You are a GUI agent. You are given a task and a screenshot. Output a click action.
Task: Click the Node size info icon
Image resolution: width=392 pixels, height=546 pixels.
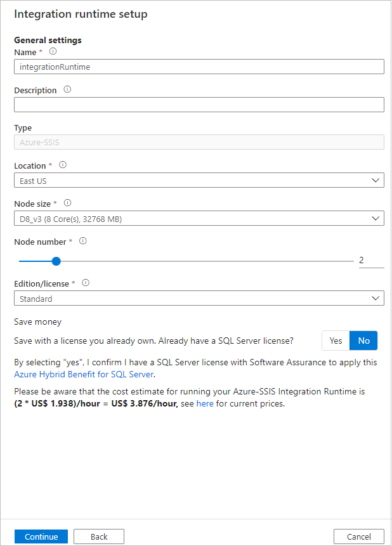(x=67, y=203)
